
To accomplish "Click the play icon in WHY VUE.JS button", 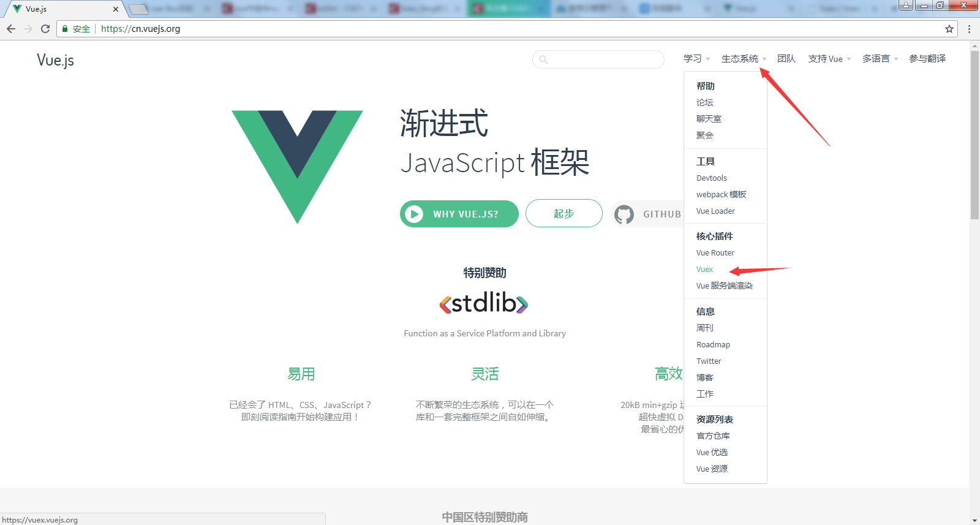I will (x=414, y=214).
